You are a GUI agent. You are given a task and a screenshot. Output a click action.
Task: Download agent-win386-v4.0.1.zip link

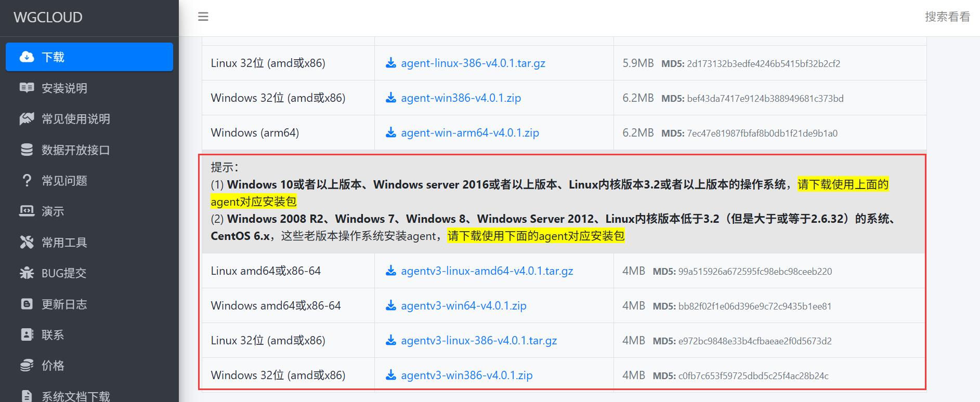click(x=461, y=98)
